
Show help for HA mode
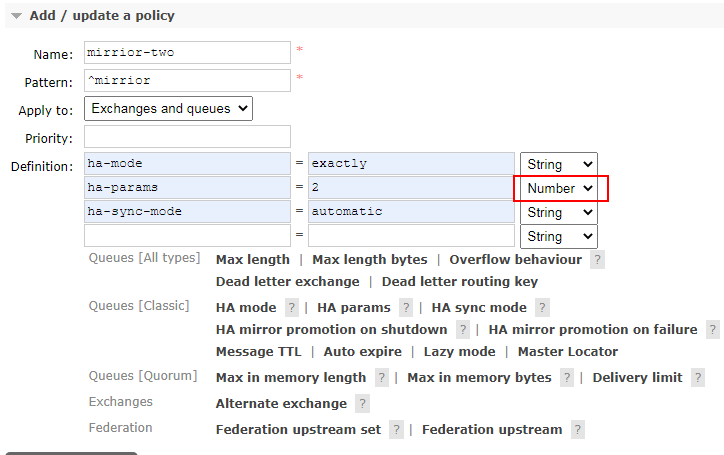291,308
